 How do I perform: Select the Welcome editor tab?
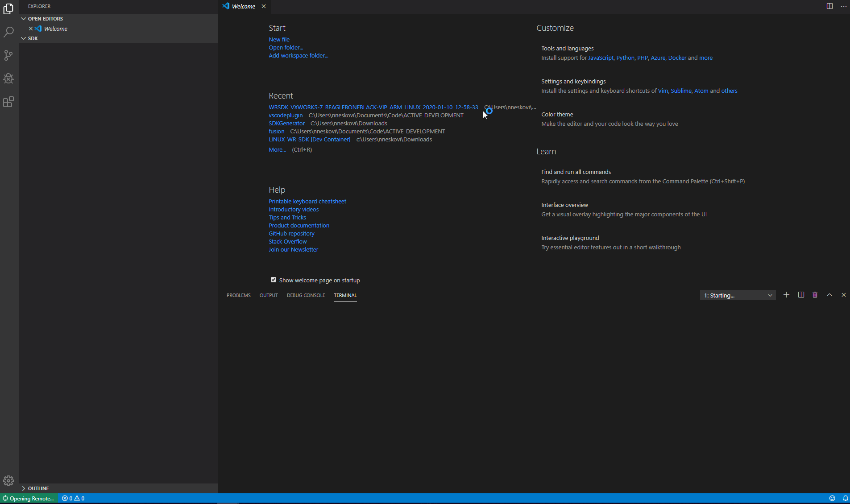pyautogui.click(x=244, y=6)
